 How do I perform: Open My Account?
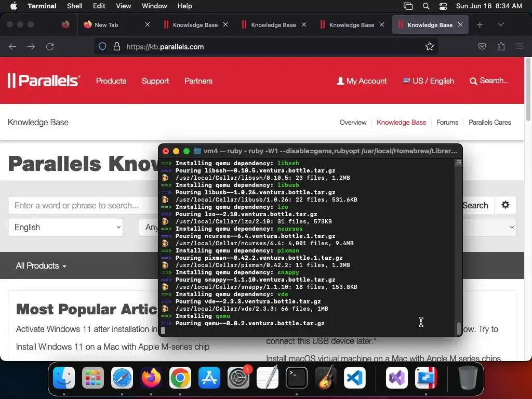pyautogui.click(x=362, y=81)
